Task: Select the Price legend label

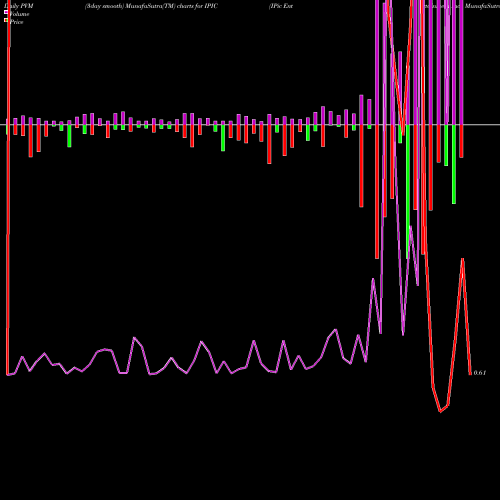Action: point(17,22)
